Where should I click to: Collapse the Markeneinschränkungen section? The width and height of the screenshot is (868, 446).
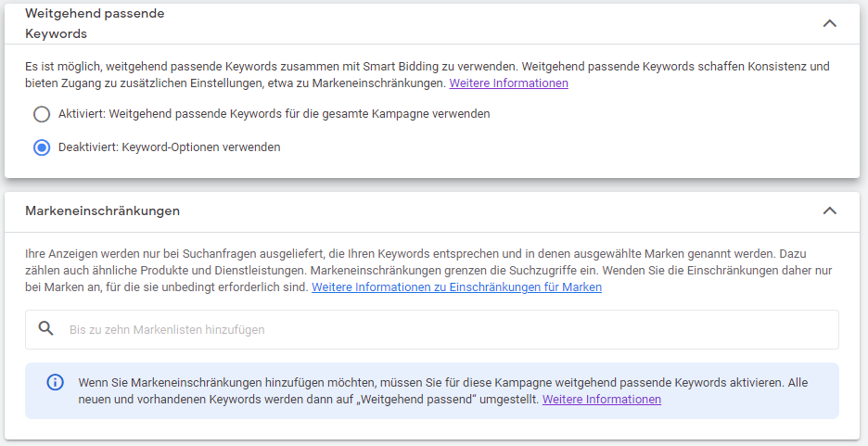829,210
